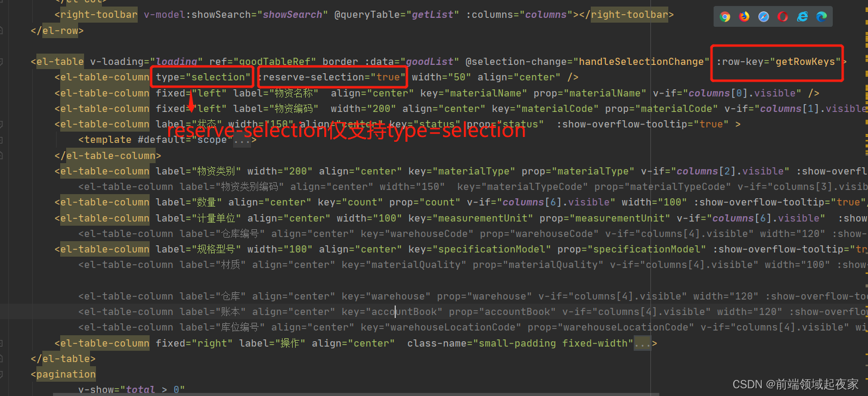Click the reserve-selection="true" highlighted attribute
The image size is (868, 396).
point(332,76)
